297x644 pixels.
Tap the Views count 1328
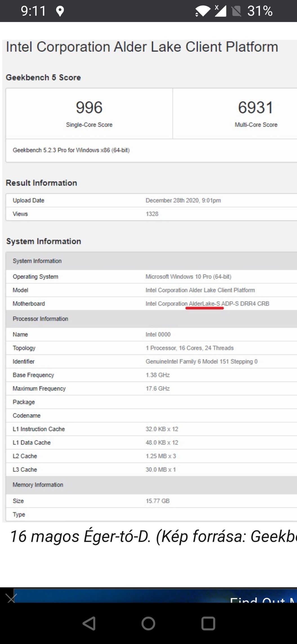152,214
